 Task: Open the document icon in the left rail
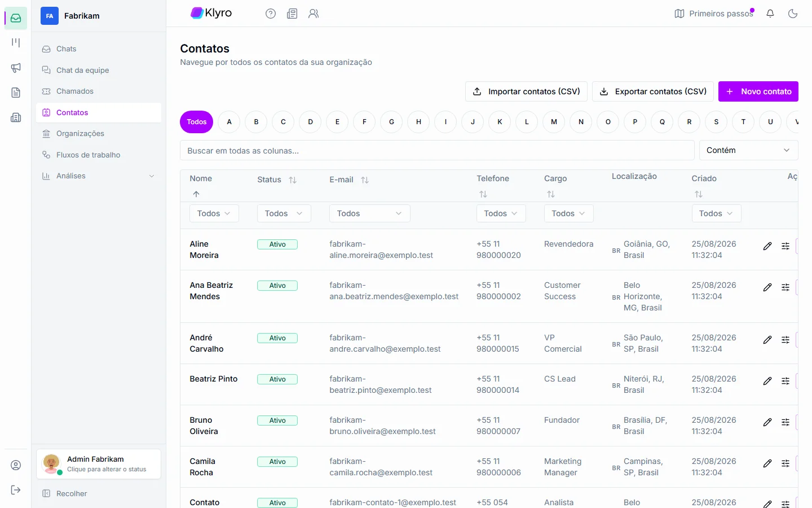[16, 93]
